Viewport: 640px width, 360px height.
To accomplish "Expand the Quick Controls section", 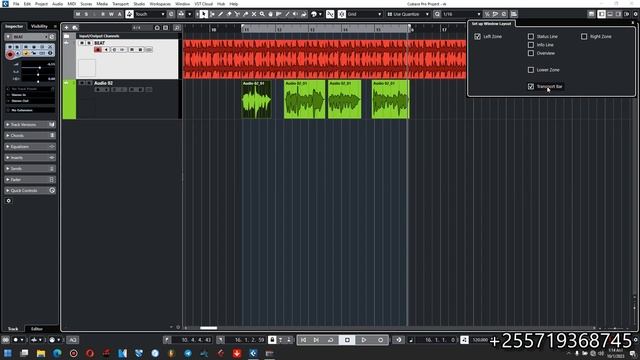I will [x=30, y=191].
